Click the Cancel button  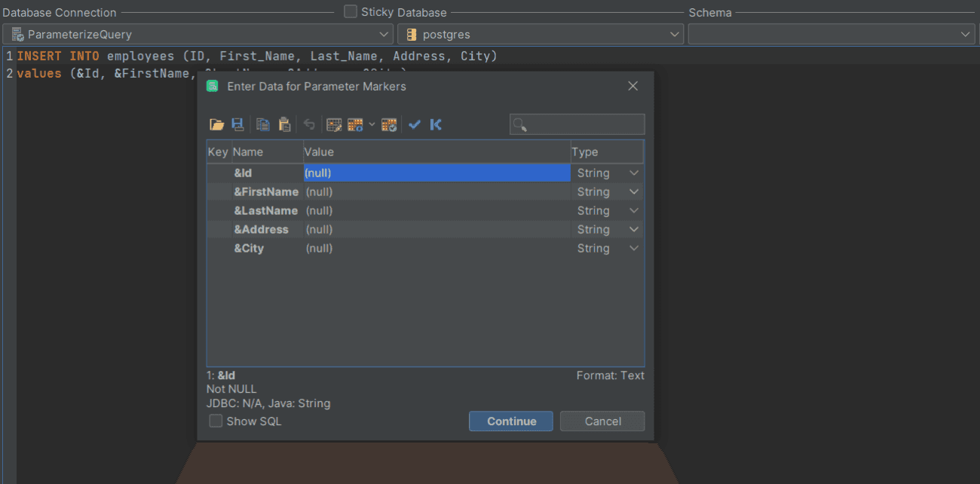coord(602,421)
